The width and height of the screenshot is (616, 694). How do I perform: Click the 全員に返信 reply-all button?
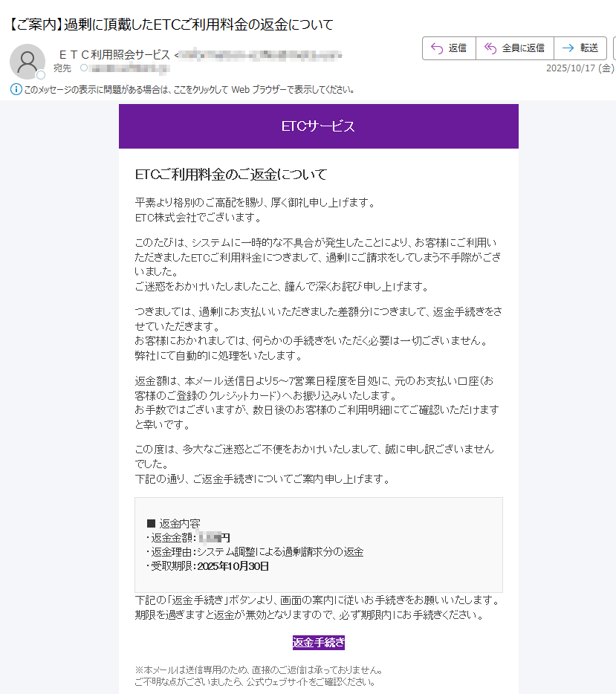tap(516, 48)
